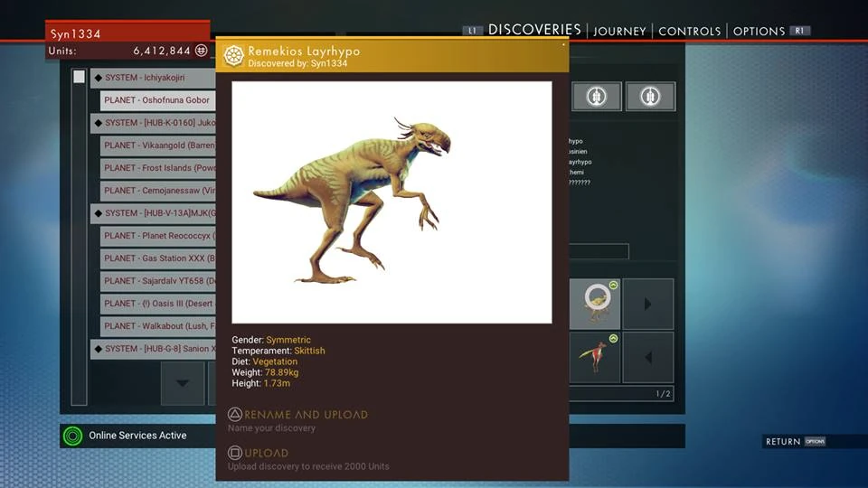Select the red creature thumbnail
Image resolution: width=868 pixels, height=488 pixels.
pos(595,358)
